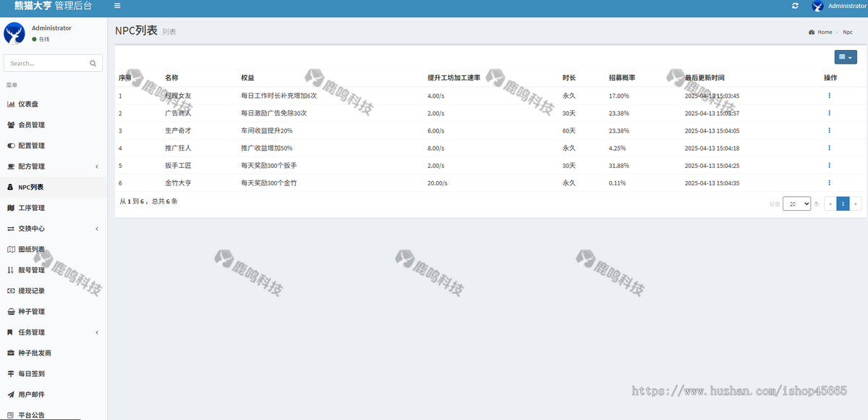
Task: Click the Administrator avatar in sidebar
Action: [x=14, y=33]
